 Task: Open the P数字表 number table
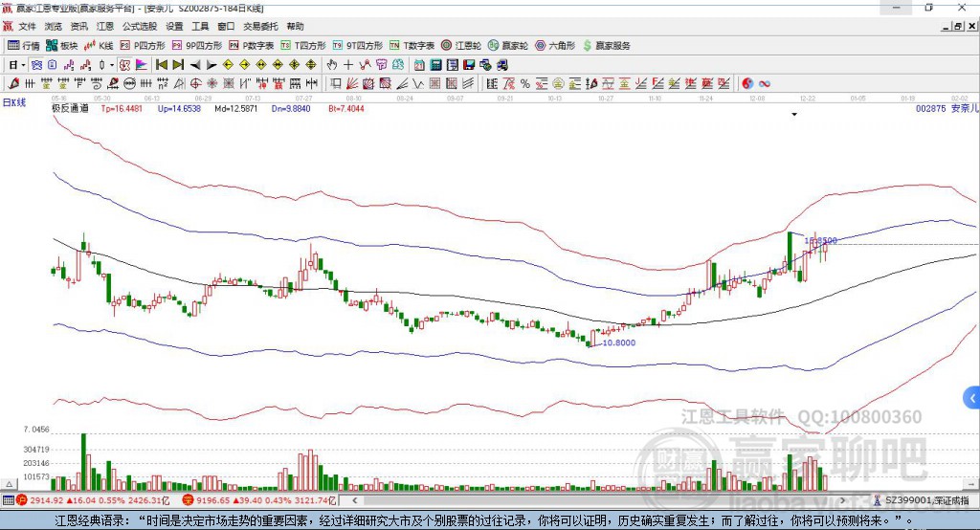(252, 46)
